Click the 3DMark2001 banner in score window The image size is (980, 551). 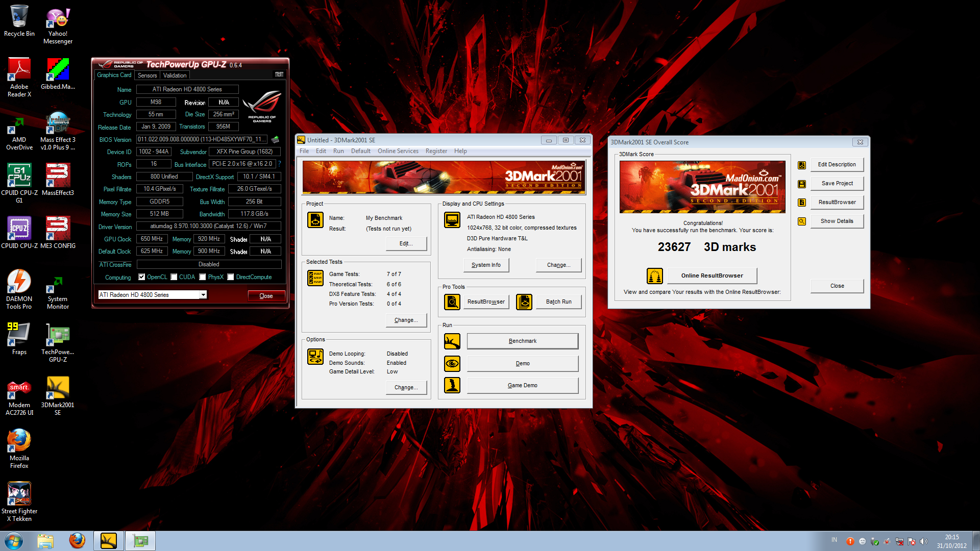coord(702,187)
